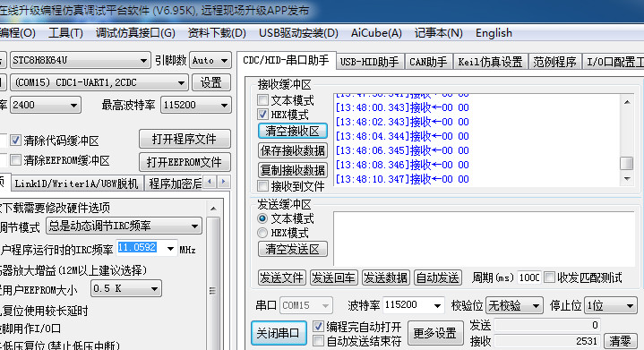Click the 设置 button beside port selector
The image size is (644, 350).
coord(211,82)
